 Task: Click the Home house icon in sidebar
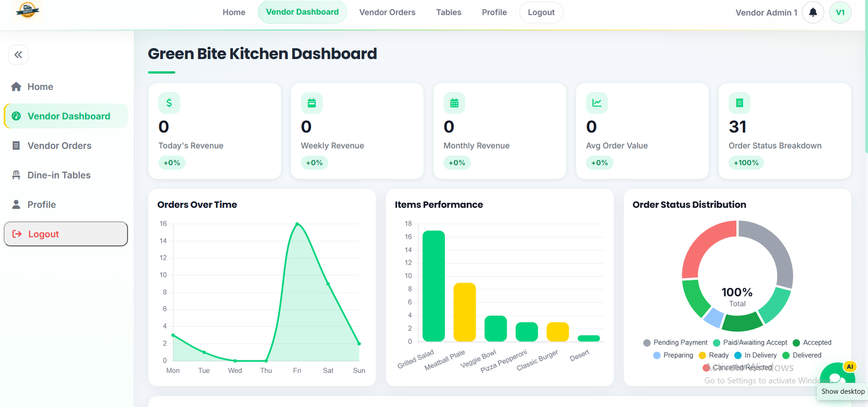16,87
